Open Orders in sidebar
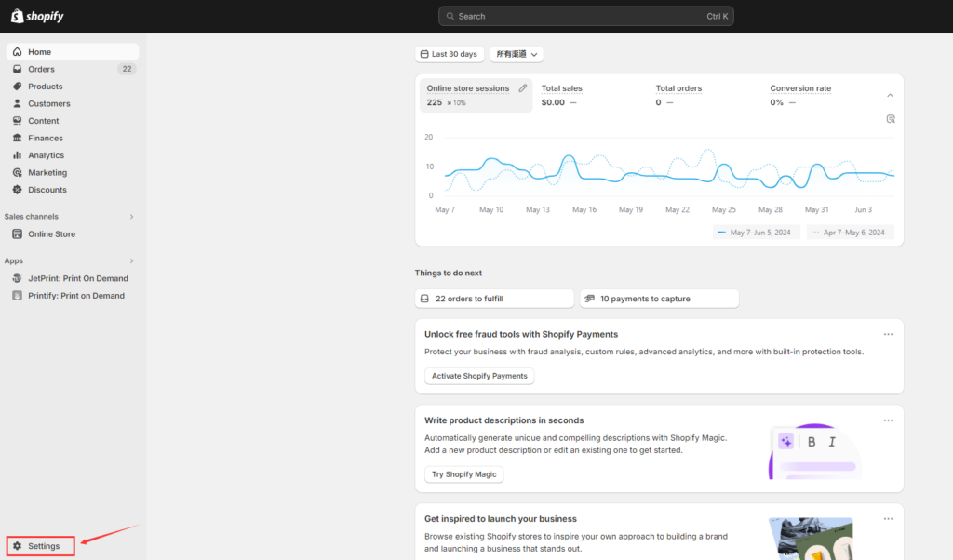Image resolution: width=953 pixels, height=560 pixels. point(73,69)
